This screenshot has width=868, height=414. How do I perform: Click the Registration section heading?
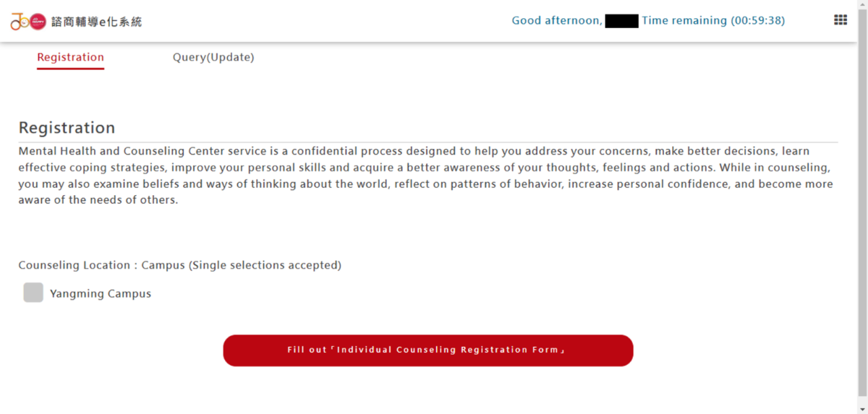[x=67, y=128]
